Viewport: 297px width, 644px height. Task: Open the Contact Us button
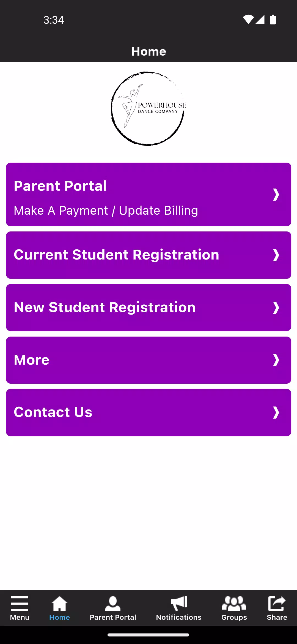point(53,412)
